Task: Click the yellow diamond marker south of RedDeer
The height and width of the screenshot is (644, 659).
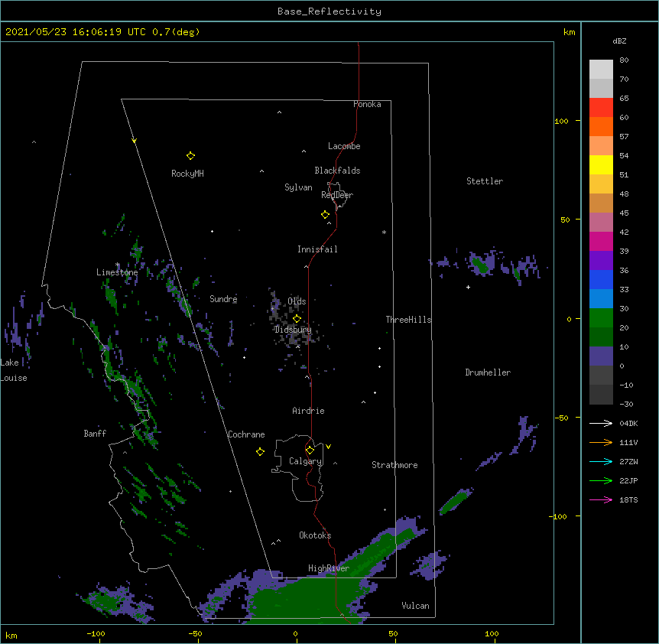Action: tap(326, 215)
